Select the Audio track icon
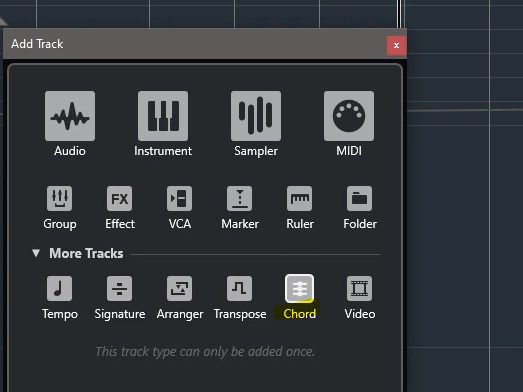 (x=70, y=116)
